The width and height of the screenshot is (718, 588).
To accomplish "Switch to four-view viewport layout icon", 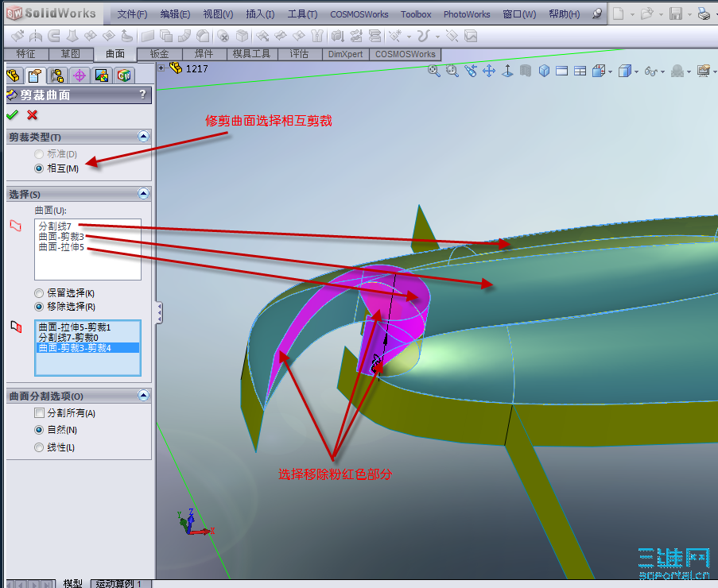I will (580, 71).
